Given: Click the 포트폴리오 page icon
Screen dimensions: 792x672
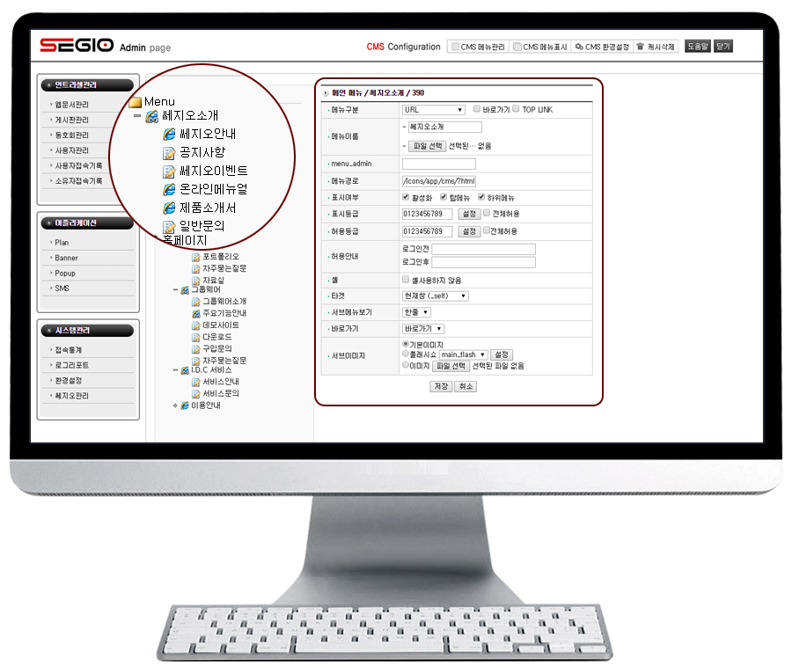Looking at the screenshot, I should 196,257.
